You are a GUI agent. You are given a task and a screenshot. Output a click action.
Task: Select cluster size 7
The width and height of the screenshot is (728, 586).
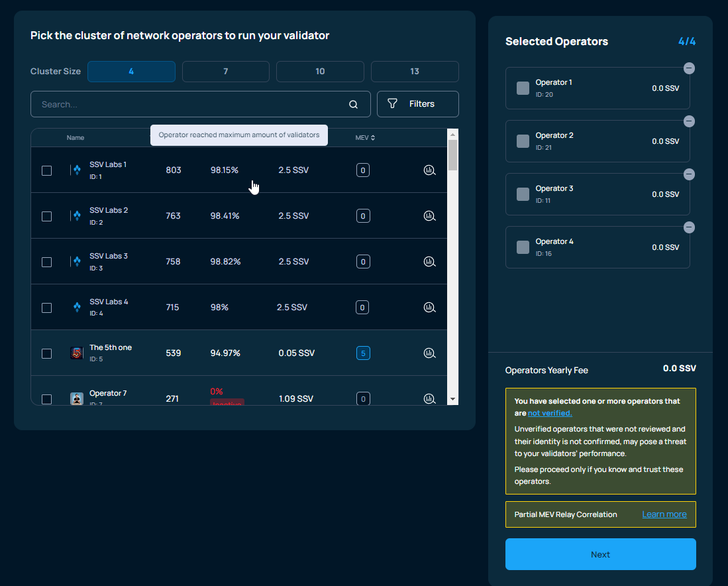226,72
